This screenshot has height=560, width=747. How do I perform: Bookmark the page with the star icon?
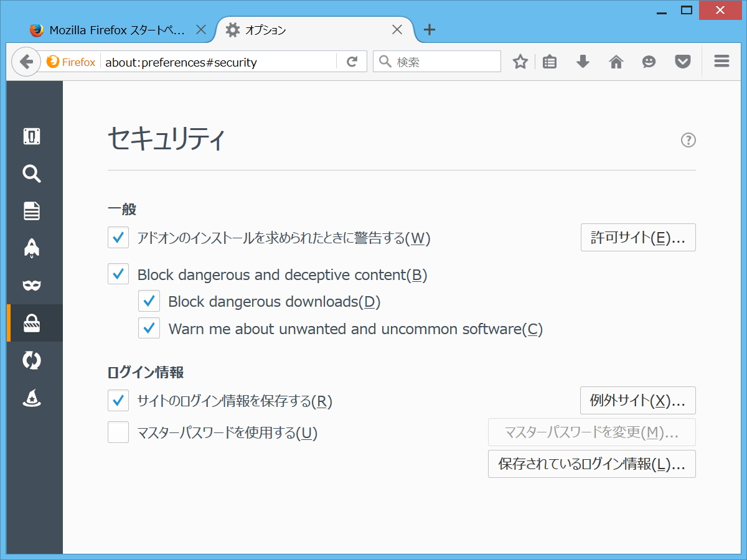click(x=520, y=61)
